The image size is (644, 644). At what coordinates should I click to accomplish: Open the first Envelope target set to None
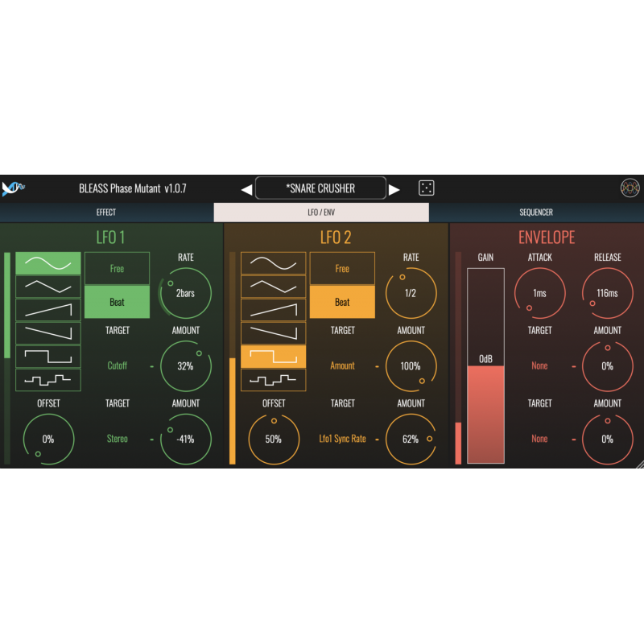tap(539, 365)
